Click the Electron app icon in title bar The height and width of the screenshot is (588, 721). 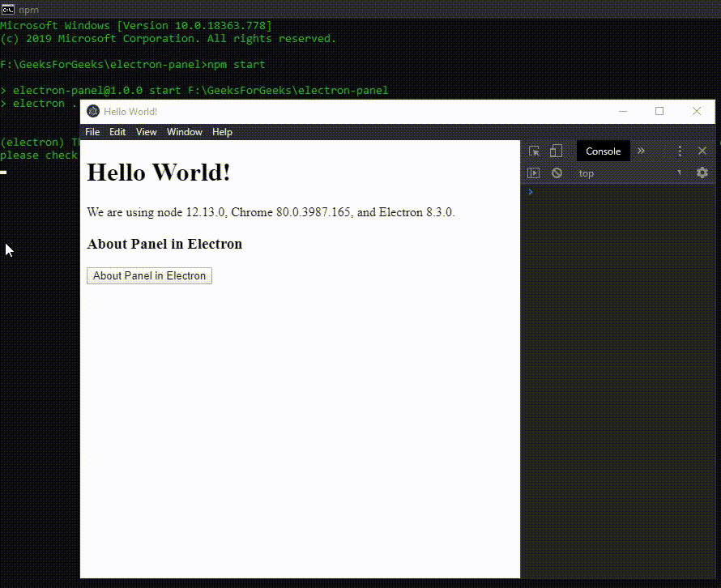pyautogui.click(x=93, y=111)
